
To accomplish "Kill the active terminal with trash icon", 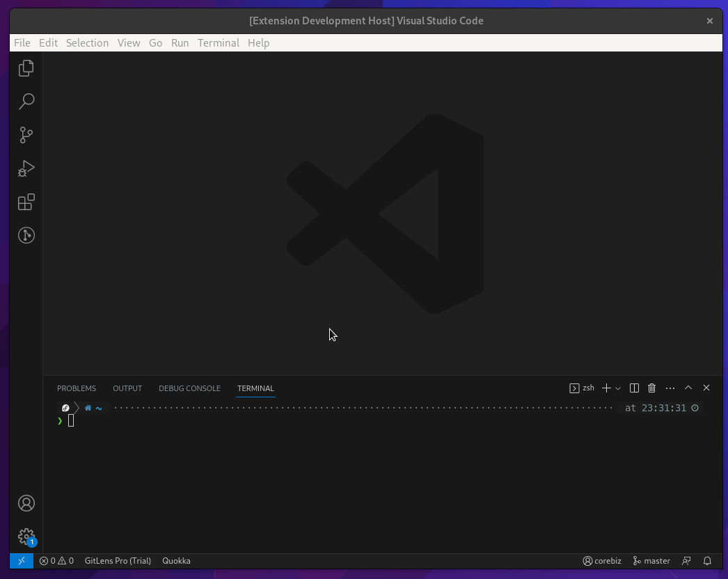I will [x=651, y=388].
